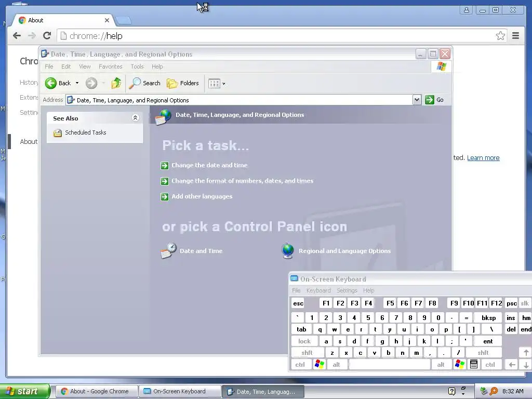Image resolution: width=532 pixels, height=399 pixels.
Task: Open new tab button in Chrome
Action: [x=123, y=21]
